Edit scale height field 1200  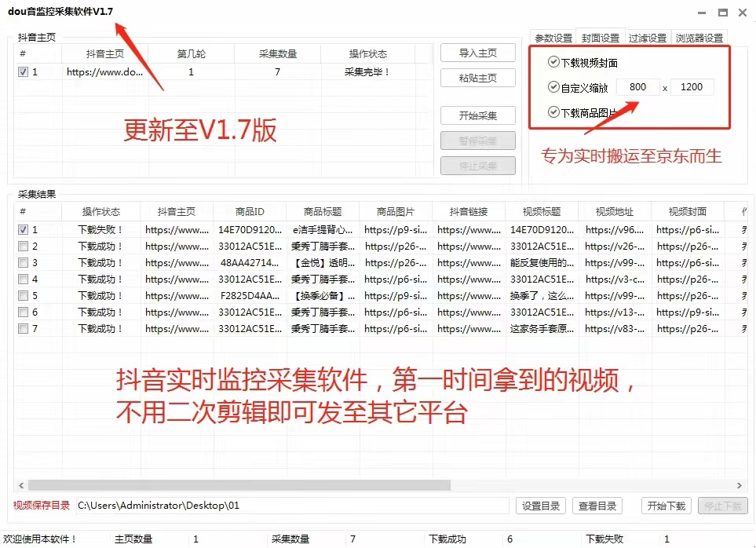point(692,87)
